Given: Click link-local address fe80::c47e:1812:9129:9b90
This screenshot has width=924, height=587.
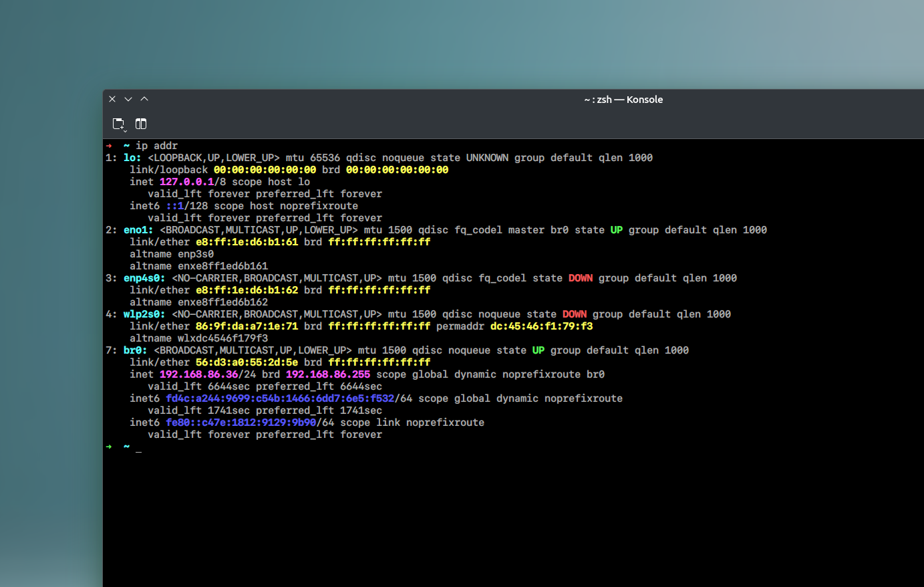Looking at the screenshot, I should click(x=241, y=423).
